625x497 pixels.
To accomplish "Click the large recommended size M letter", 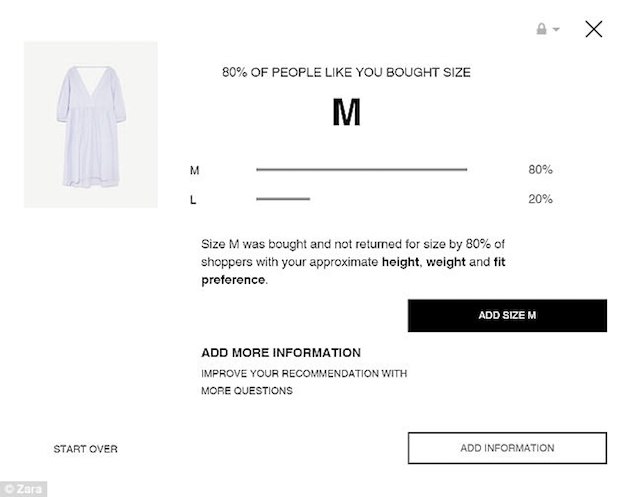I will click(x=346, y=112).
